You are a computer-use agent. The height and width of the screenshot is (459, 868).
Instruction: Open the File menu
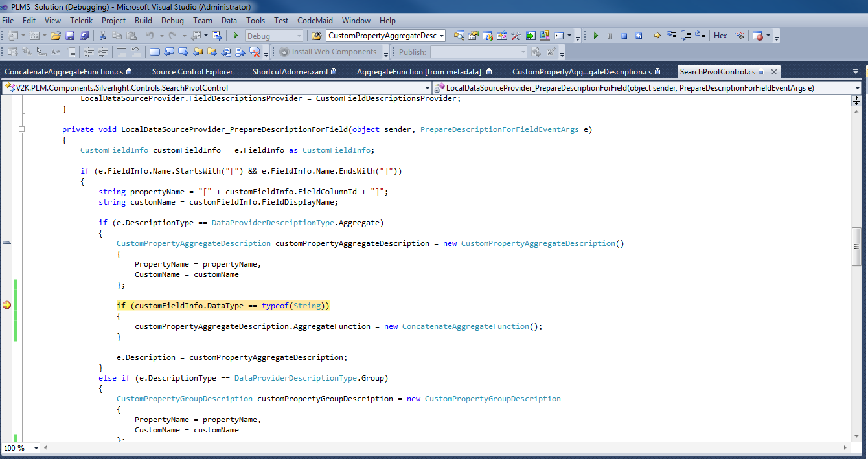click(x=8, y=21)
